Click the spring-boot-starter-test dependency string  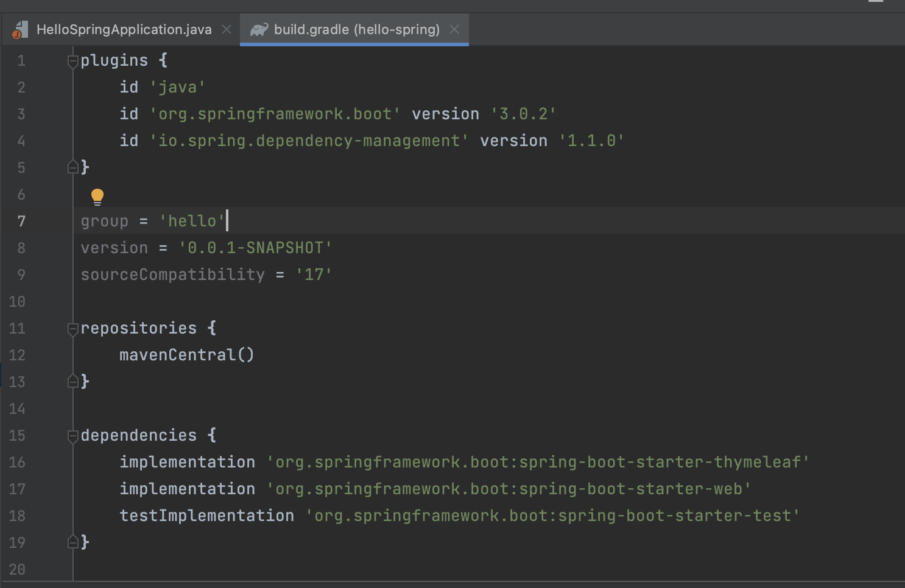click(552, 516)
